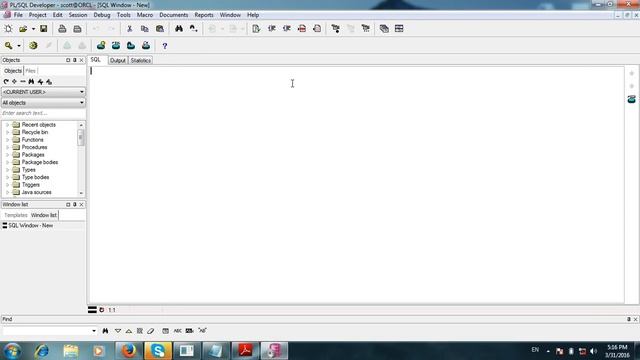Open the Find text history dropdown arrow
This screenshot has height=360, width=640.
(94, 331)
